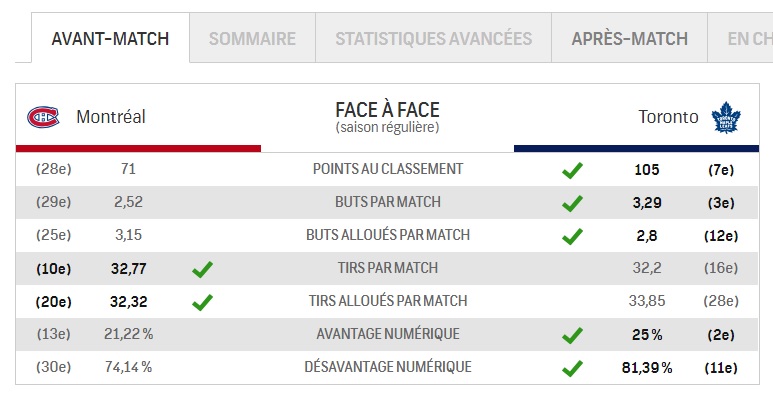The width and height of the screenshot is (773, 399).
Task: Switch to the Sommaire tab
Action: [252, 38]
